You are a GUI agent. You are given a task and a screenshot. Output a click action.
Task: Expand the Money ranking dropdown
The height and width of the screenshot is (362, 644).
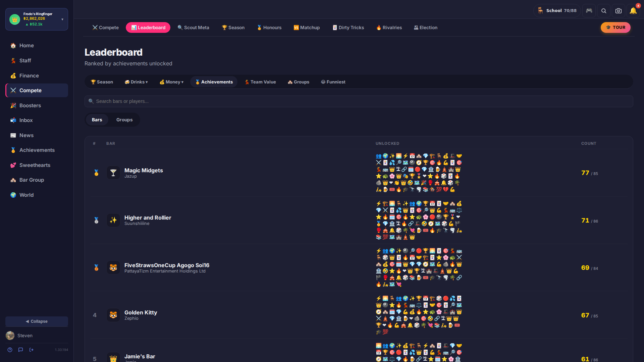(171, 82)
